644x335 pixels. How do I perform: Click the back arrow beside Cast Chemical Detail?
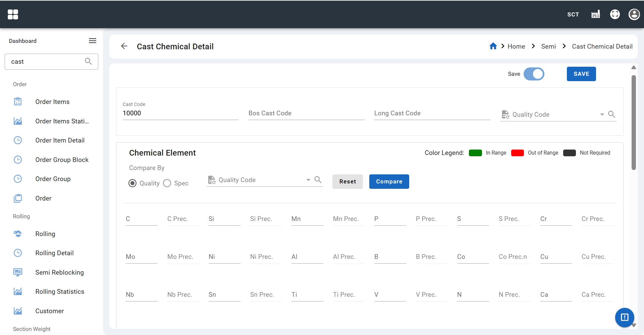[124, 46]
